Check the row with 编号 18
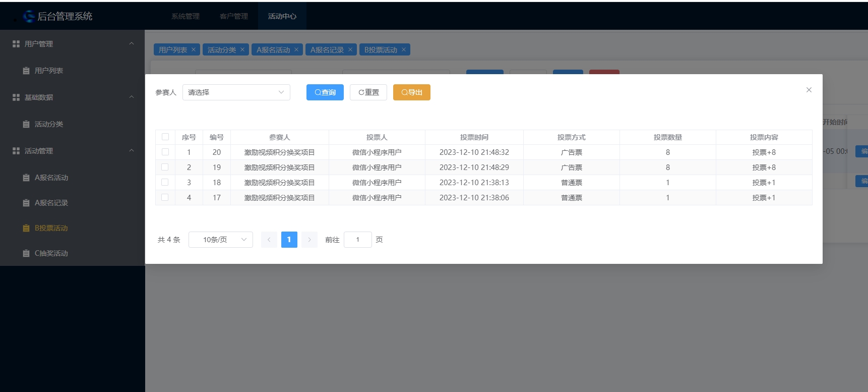868x392 pixels. pos(165,182)
